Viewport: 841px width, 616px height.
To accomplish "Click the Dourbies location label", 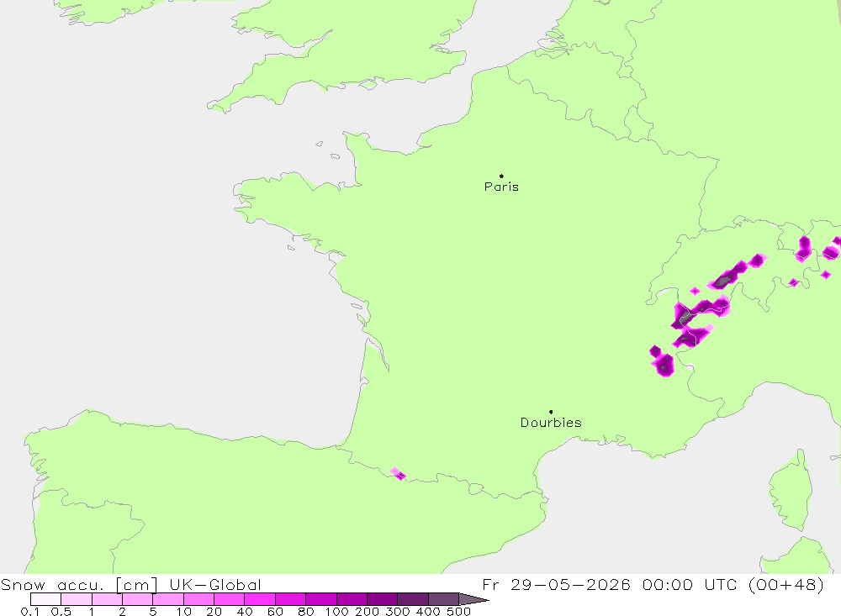I will tap(551, 423).
